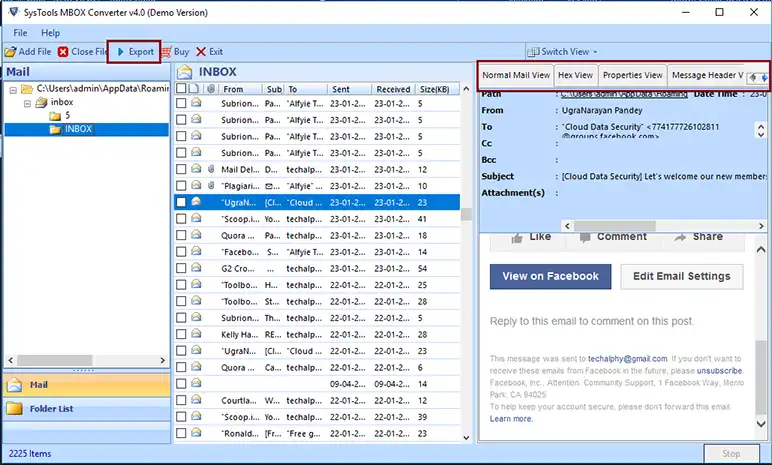Click the envelope icon of the 'Facebo... row
The image size is (772, 465).
click(196, 251)
